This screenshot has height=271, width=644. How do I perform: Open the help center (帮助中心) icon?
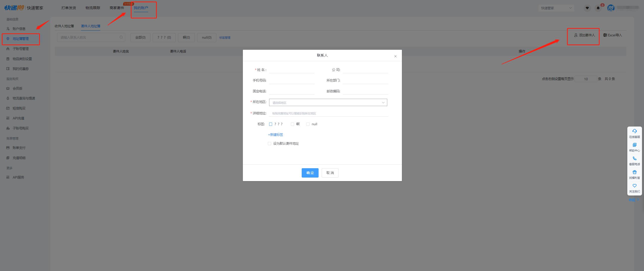(x=634, y=145)
